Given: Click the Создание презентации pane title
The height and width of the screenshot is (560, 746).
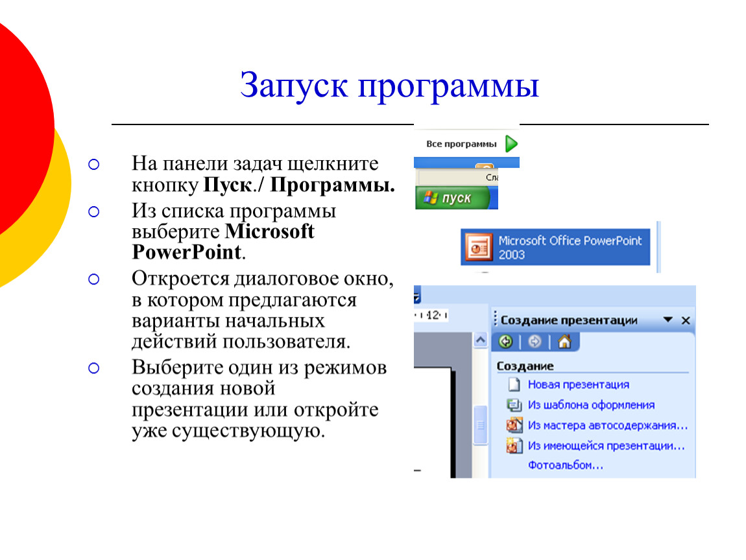Looking at the screenshot, I should pyautogui.click(x=569, y=320).
